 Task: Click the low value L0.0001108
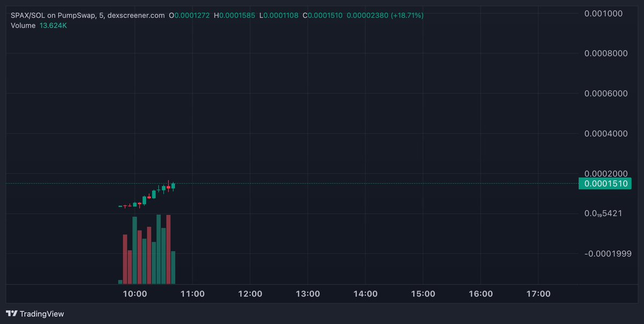279,16
